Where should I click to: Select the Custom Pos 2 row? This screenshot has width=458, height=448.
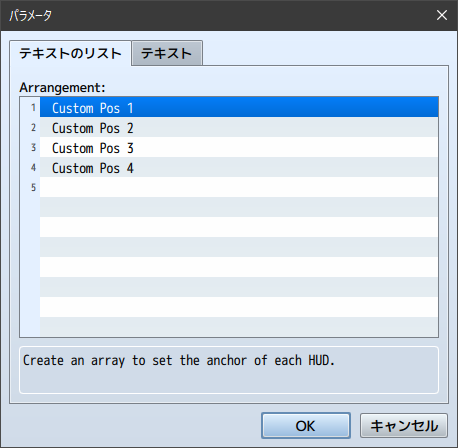(239, 127)
